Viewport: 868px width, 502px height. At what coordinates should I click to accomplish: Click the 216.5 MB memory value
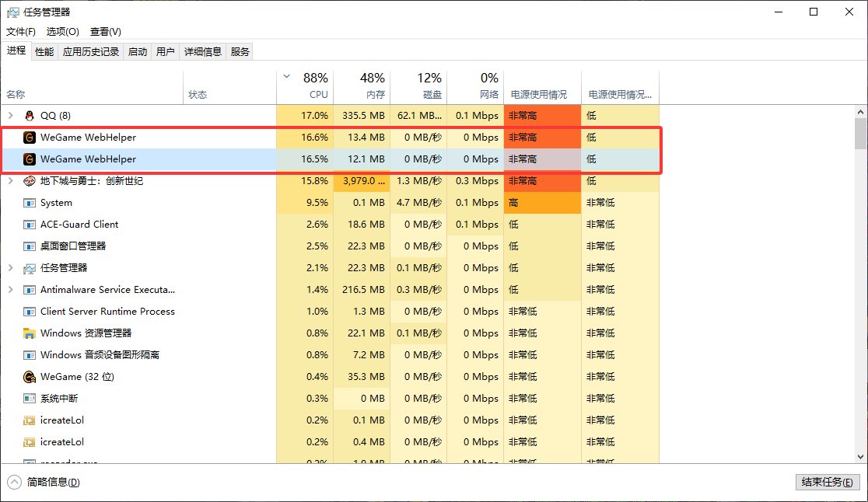[363, 290]
